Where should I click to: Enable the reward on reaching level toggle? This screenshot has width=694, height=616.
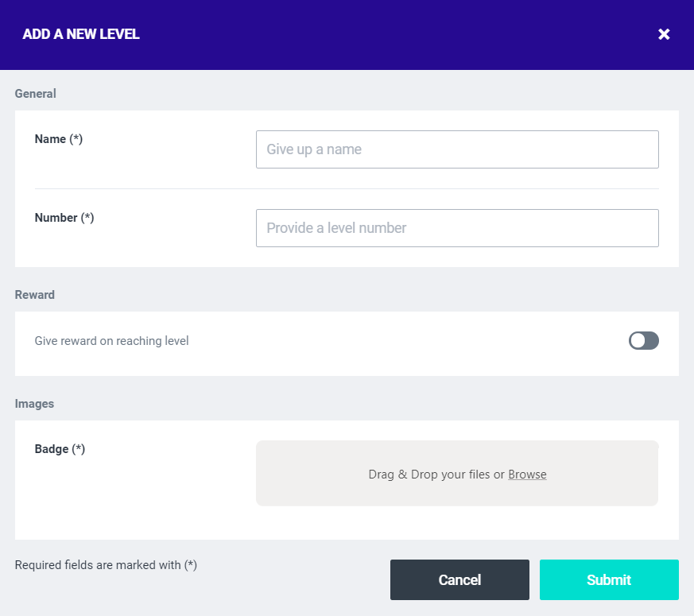[644, 341]
